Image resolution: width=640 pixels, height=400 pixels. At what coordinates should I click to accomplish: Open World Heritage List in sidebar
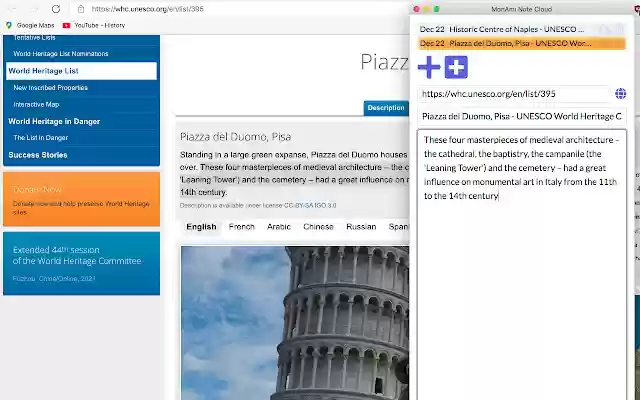click(x=81, y=71)
